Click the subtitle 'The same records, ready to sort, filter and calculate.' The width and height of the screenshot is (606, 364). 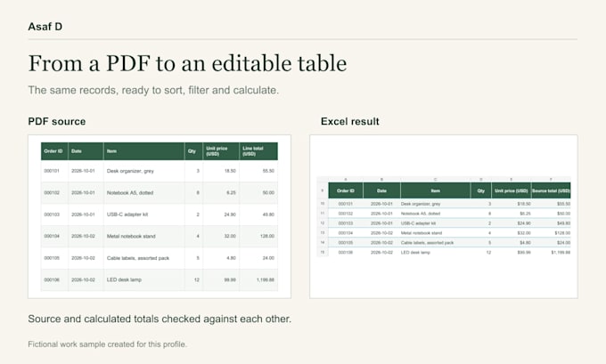(153, 90)
